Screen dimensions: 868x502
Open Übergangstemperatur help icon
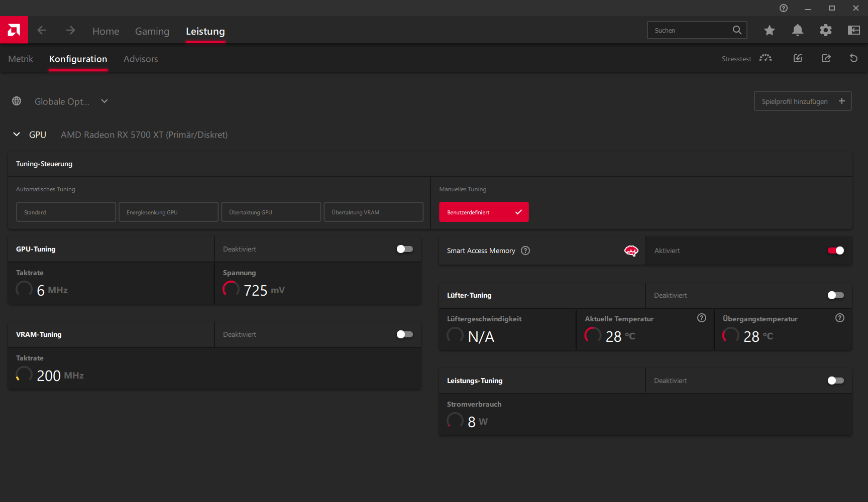click(x=840, y=318)
